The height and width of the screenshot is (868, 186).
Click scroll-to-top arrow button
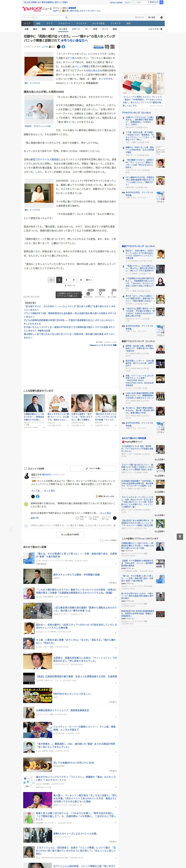pyautogui.click(x=180, y=536)
